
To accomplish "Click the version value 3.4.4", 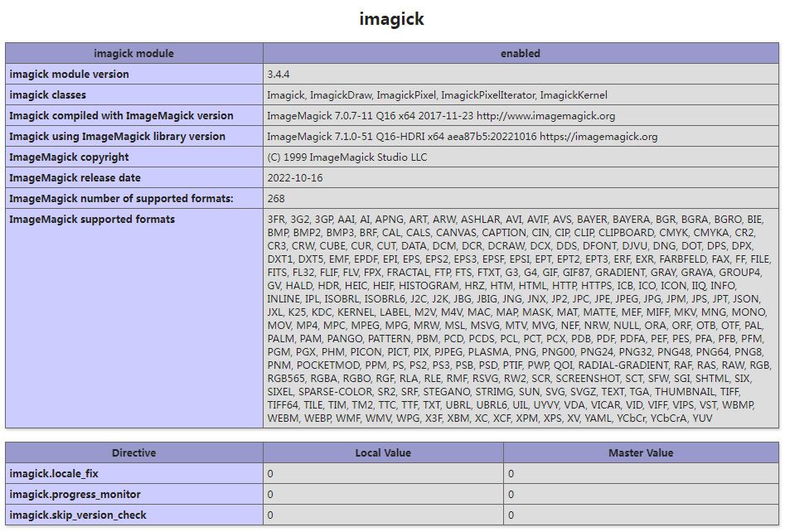I will 279,74.
